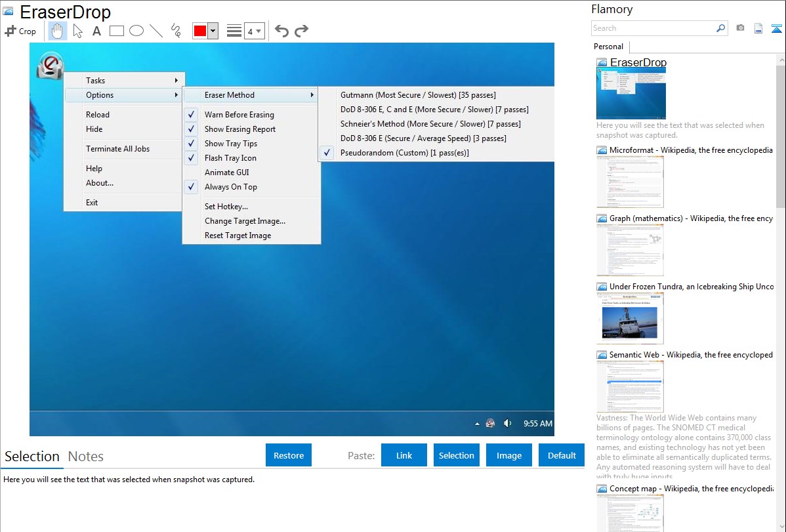Click the Selection paste button
The height and width of the screenshot is (532, 786).
coord(456,455)
